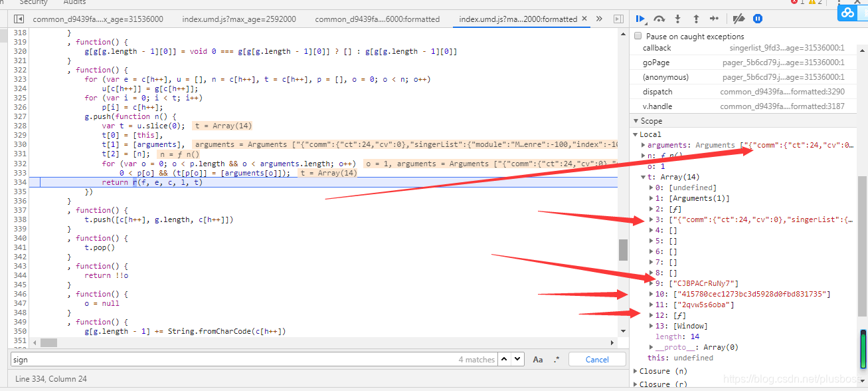Open common_d9439fa formatted:3187 link
This screenshot has width=868, height=391.
point(782,106)
